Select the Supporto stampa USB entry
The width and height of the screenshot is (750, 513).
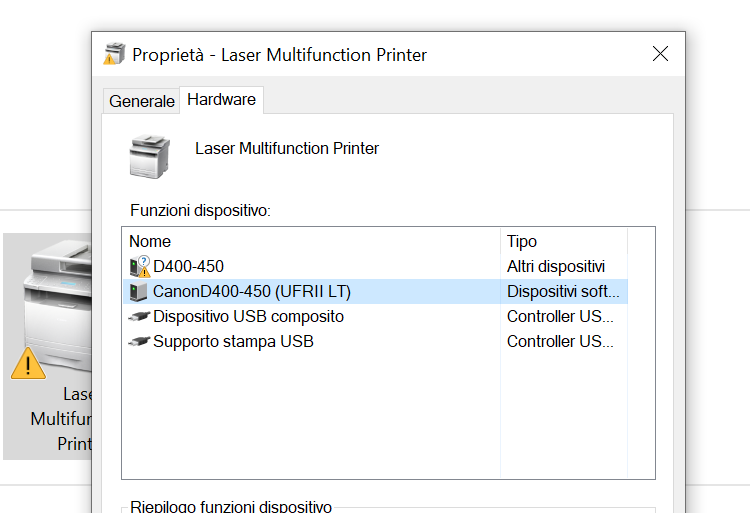[x=233, y=342]
